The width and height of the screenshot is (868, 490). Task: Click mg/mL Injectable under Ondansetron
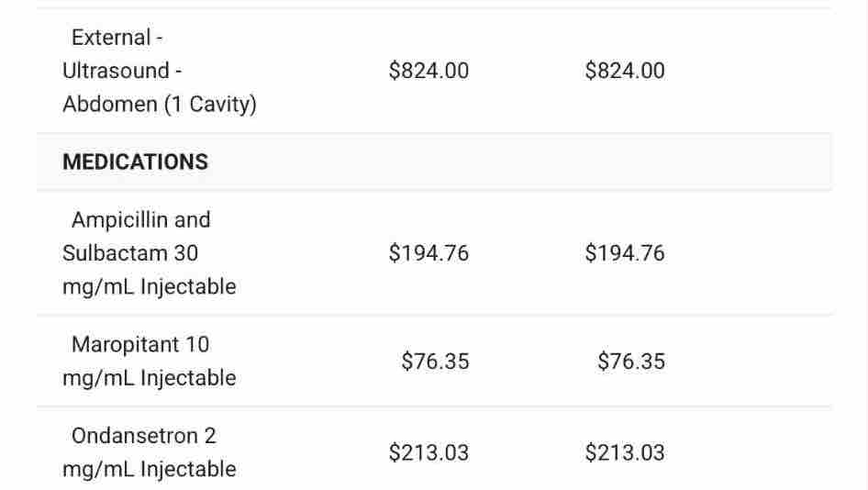[x=149, y=470]
